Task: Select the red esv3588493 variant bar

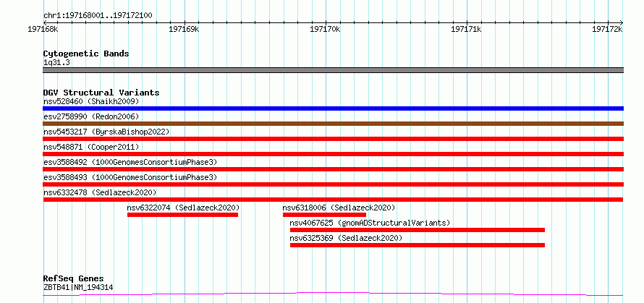Action: pyautogui.click(x=333, y=184)
